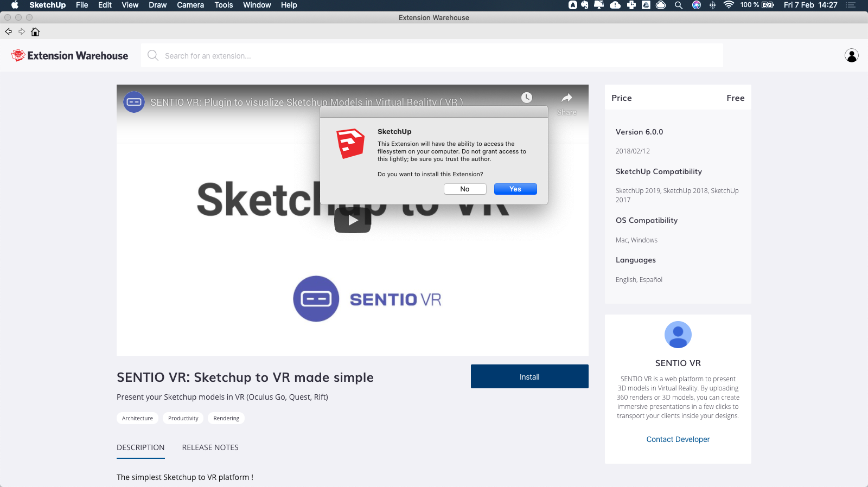Screen dimensions: 868x487
Task: Click the Bluetooth menu bar icon
Action: pos(713,5)
